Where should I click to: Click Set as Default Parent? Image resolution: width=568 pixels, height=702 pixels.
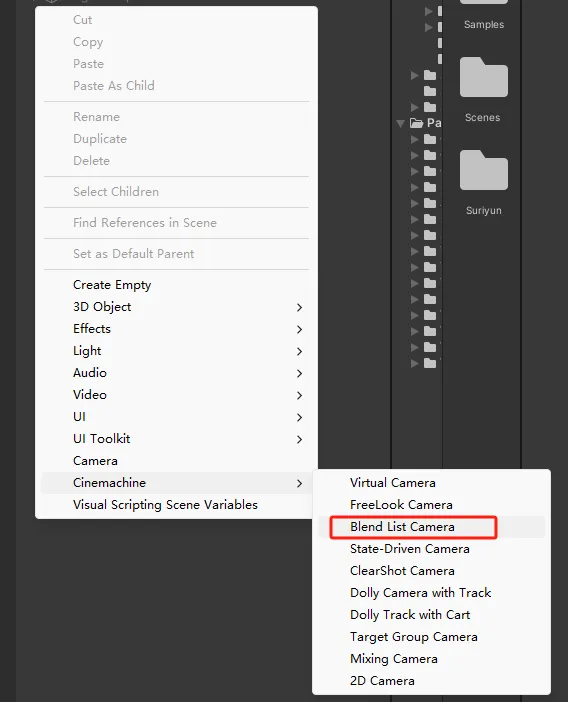pos(176,254)
